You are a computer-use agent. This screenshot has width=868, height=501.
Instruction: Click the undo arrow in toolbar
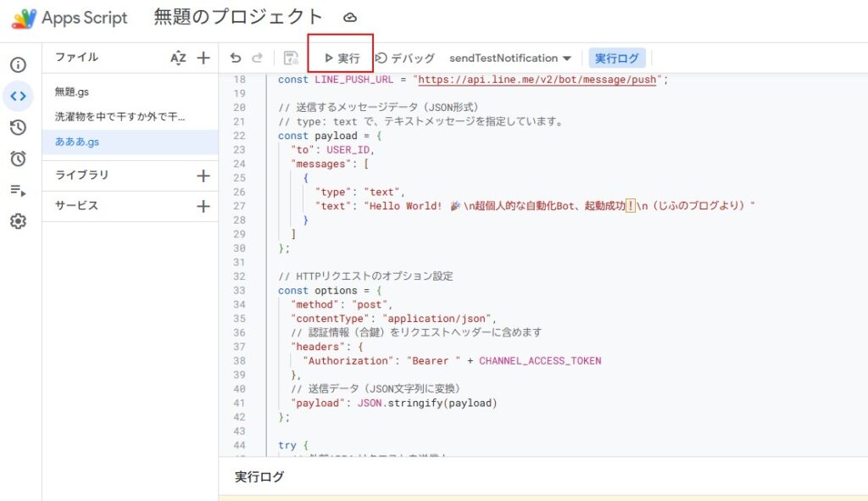pos(236,58)
